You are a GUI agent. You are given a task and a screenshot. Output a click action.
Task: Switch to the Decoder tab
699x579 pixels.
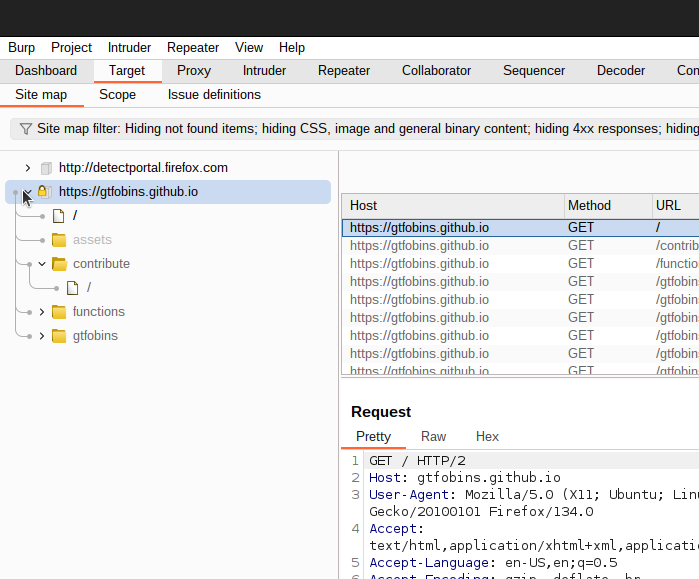pyautogui.click(x=621, y=71)
